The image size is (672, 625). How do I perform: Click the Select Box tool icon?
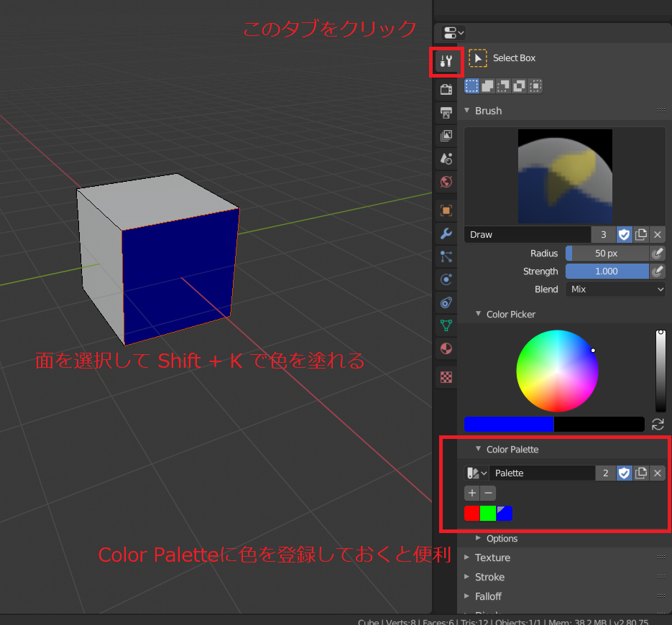click(x=477, y=58)
